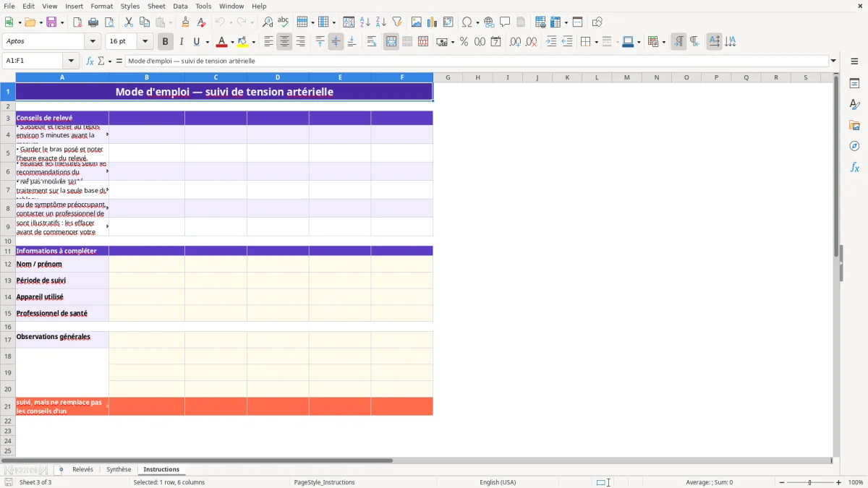868x488 pixels.
Task: Open the Styles menu
Action: click(x=130, y=6)
